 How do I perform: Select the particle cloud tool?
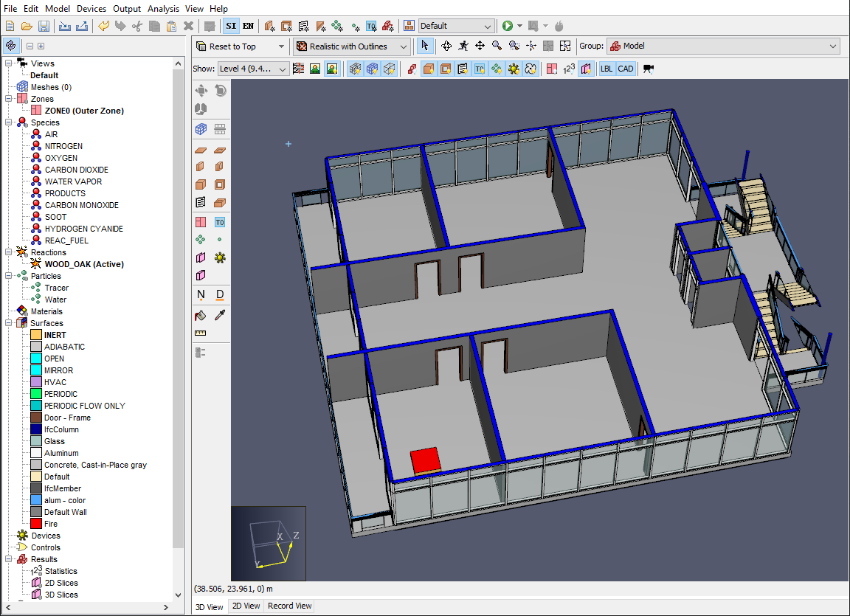point(201,240)
